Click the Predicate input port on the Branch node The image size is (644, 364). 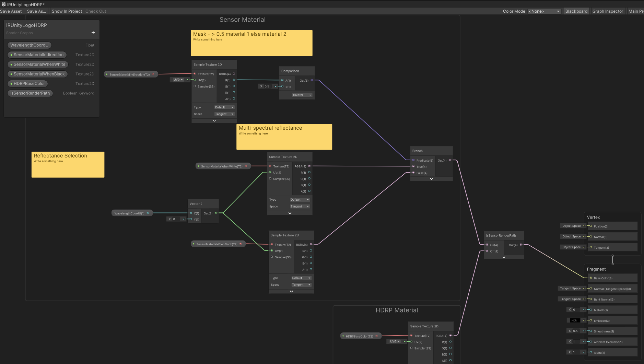tap(413, 160)
